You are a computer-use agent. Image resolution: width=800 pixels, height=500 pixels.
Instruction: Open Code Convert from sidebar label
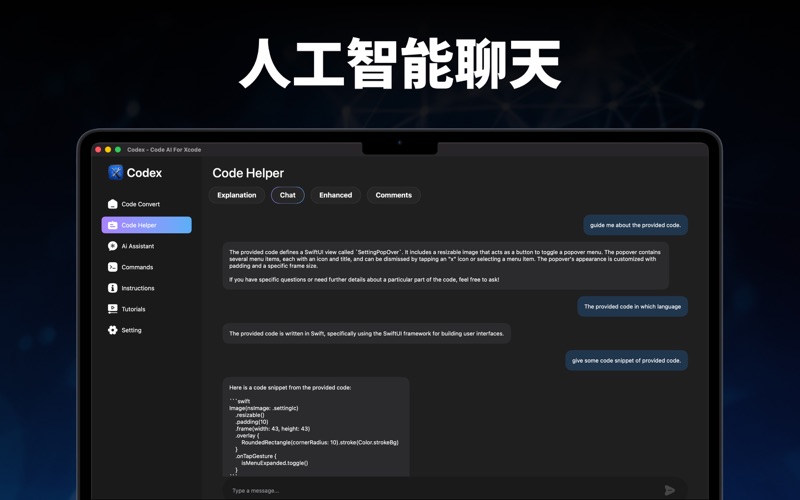click(140, 204)
